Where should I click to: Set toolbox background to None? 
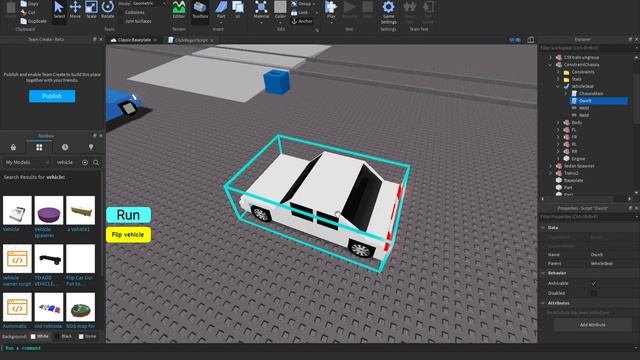click(87, 337)
